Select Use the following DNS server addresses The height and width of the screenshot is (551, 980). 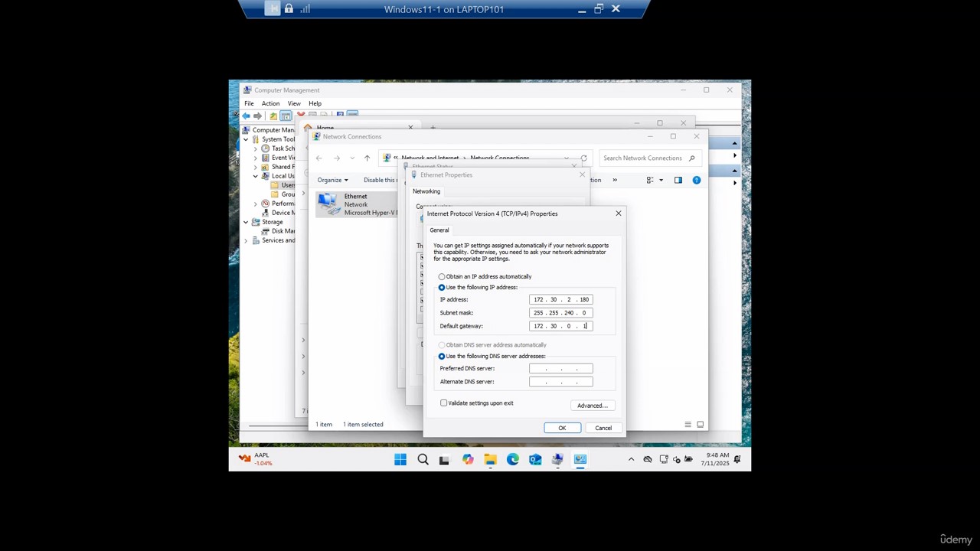442,356
